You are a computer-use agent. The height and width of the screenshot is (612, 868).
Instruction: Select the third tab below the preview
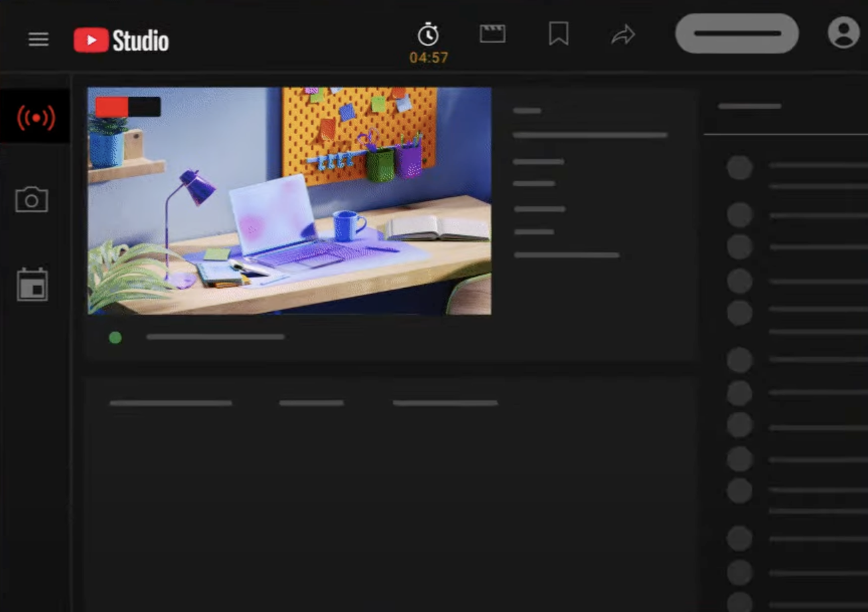click(445, 403)
